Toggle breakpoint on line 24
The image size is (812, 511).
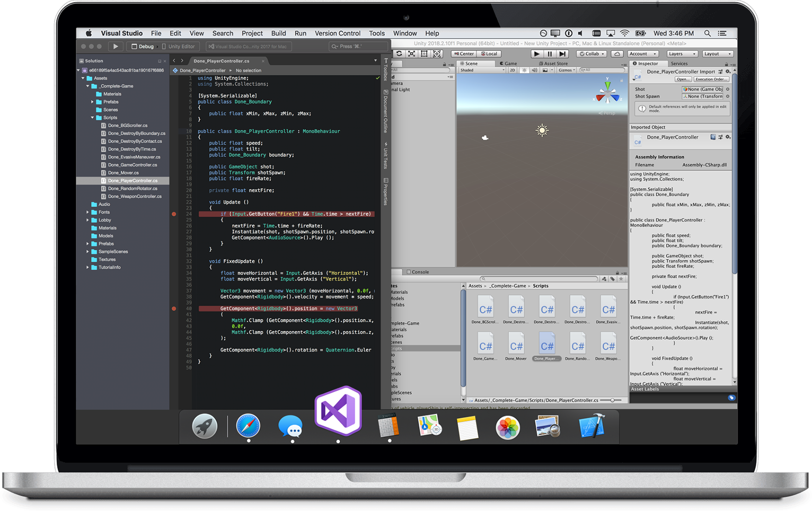174,214
